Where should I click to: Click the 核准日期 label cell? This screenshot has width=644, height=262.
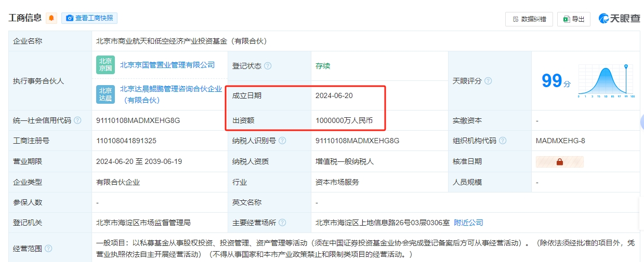coord(490,161)
